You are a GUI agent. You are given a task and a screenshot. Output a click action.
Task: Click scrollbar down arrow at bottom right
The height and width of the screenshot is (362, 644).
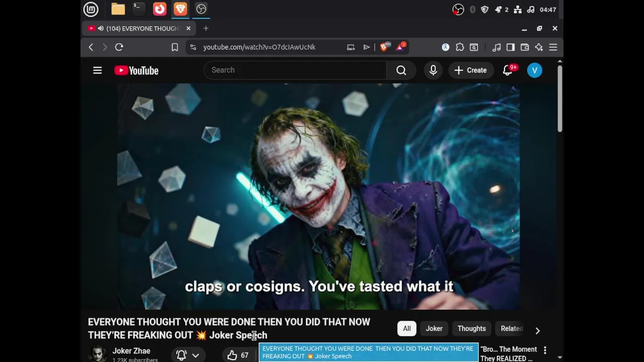coord(559,358)
